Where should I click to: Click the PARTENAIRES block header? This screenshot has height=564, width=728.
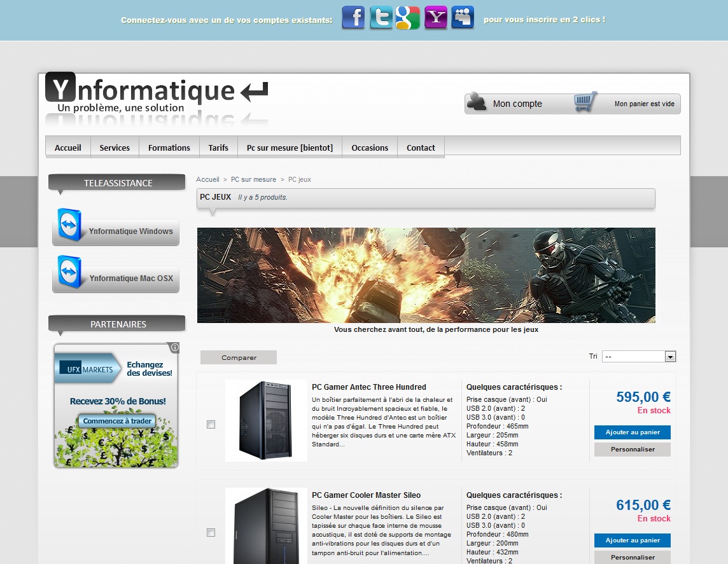(117, 324)
